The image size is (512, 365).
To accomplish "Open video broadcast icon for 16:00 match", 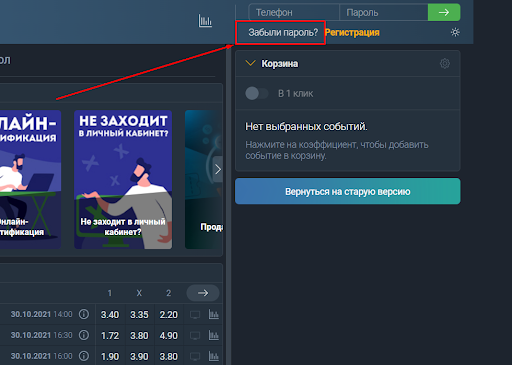I will [195, 357].
